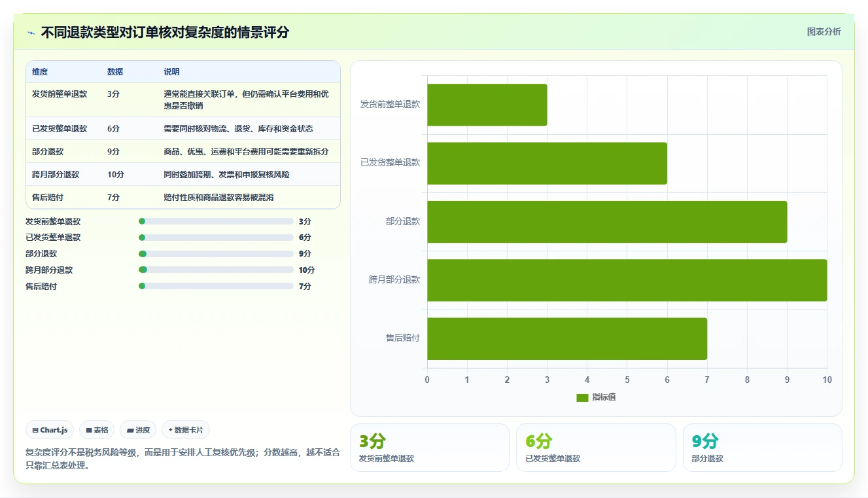Click the 部分退款 progress bar
The width and height of the screenshot is (868, 498).
[x=216, y=254]
